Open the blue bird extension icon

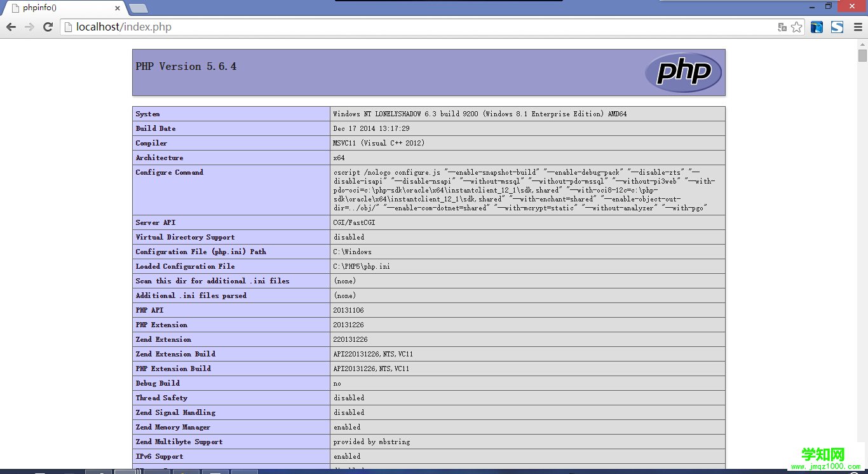point(817,27)
